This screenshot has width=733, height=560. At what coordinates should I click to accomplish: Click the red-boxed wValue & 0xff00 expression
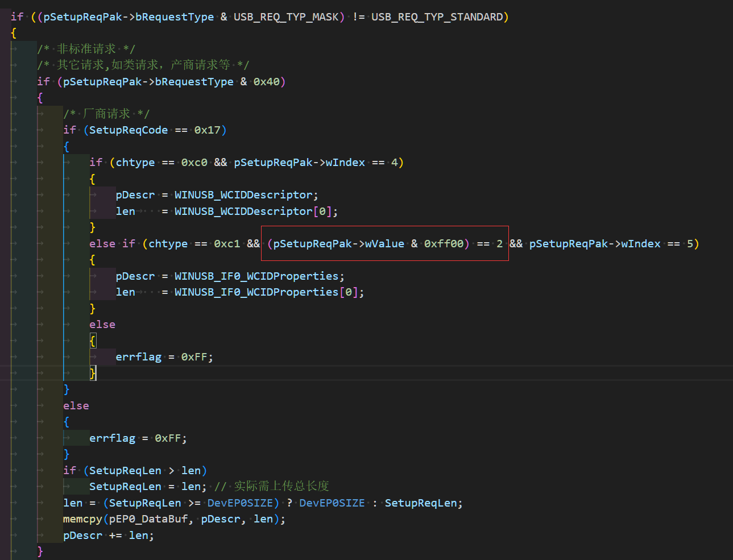click(x=384, y=244)
